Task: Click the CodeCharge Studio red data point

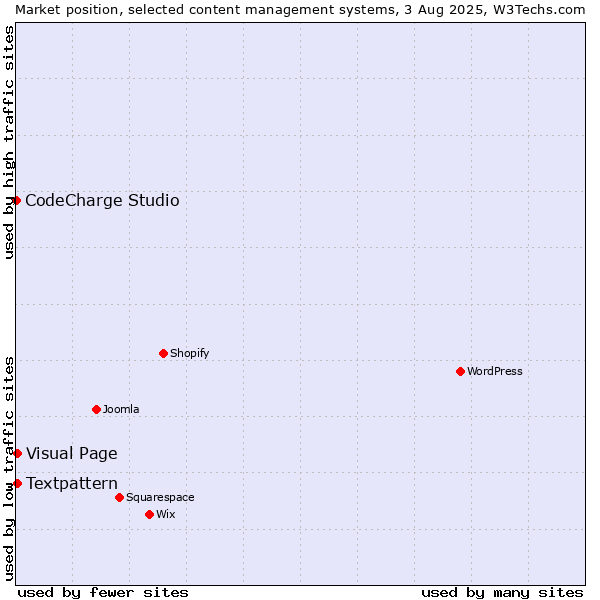Action: click(x=16, y=201)
